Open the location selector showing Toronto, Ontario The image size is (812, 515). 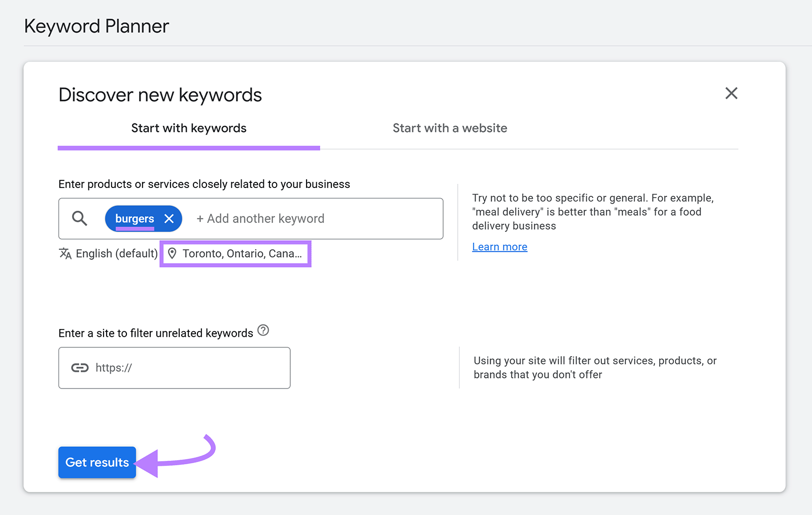coord(235,253)
